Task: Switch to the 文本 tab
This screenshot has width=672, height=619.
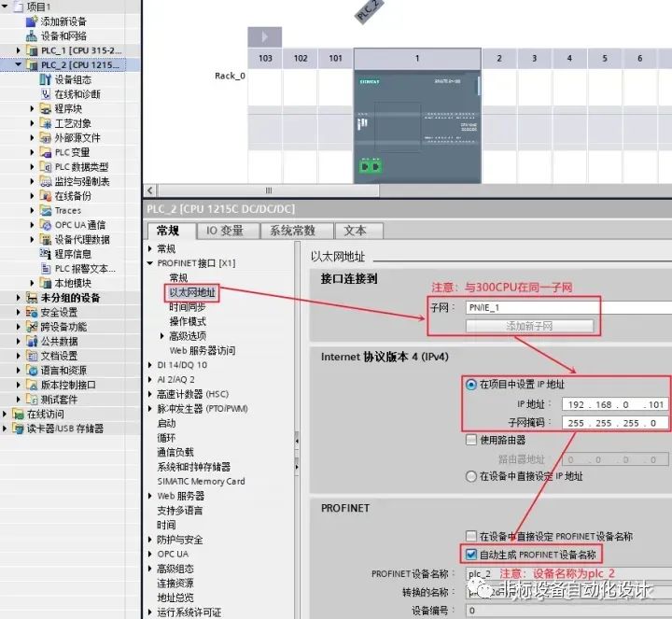Action: click(x=358, y=231)
